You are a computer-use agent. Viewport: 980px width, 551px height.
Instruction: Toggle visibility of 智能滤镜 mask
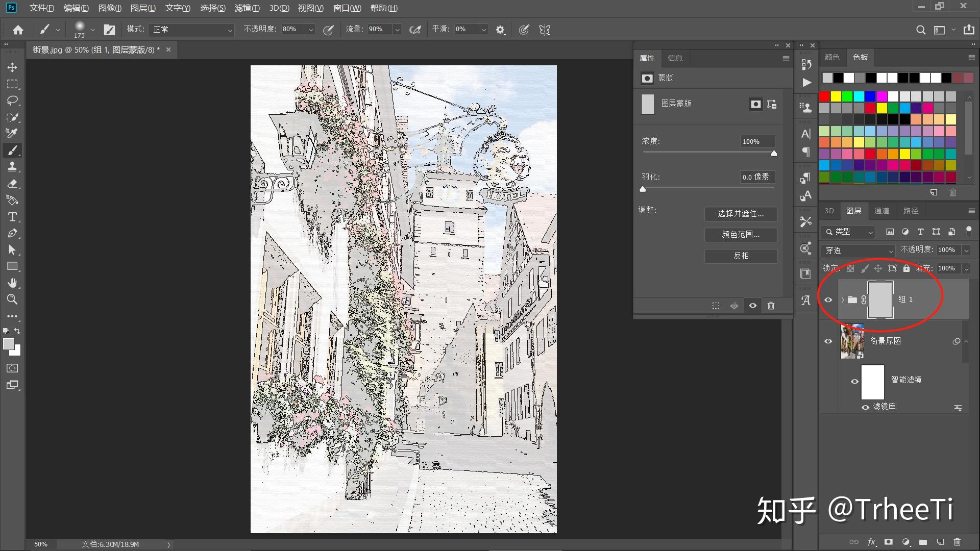[x=854, y=381]
